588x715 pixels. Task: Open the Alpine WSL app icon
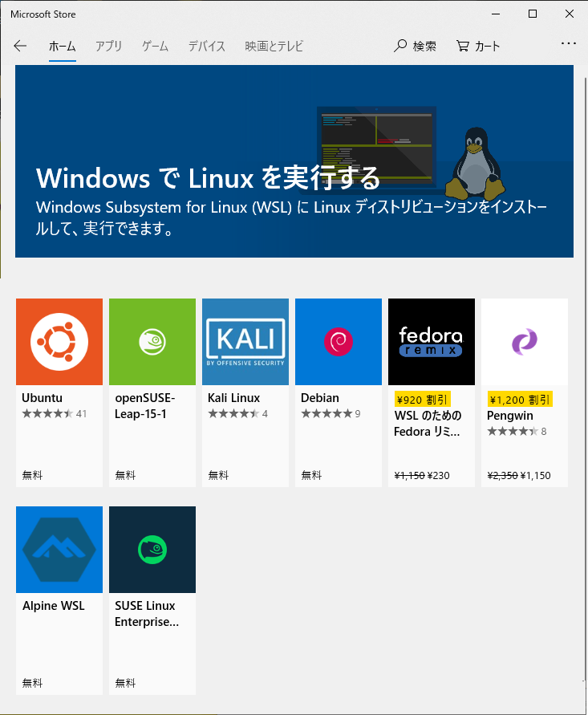pyautogui.click(x=59, y=550)
